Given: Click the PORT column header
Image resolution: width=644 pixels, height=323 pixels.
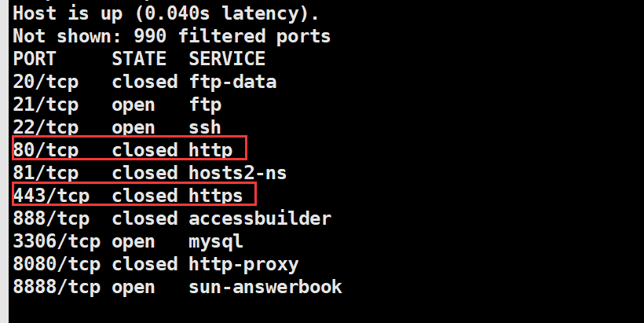Looking at the screenshot, I should tap(35, 59).
